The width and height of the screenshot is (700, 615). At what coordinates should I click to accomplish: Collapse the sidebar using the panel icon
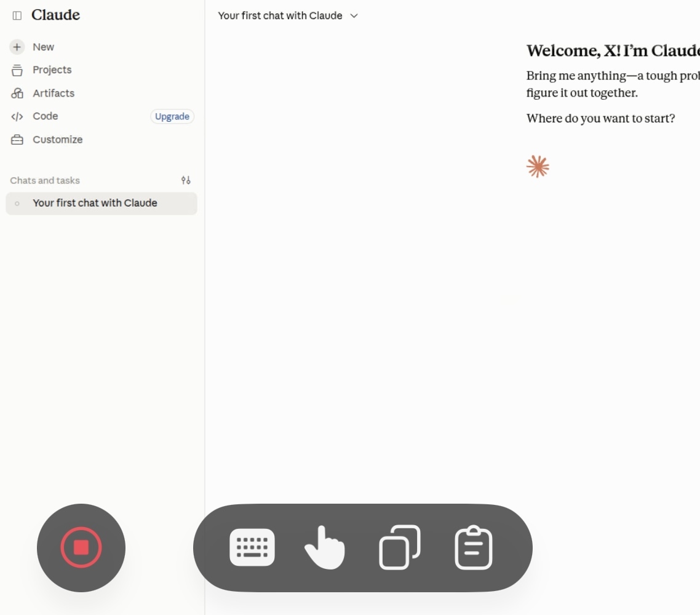(17, 15)
